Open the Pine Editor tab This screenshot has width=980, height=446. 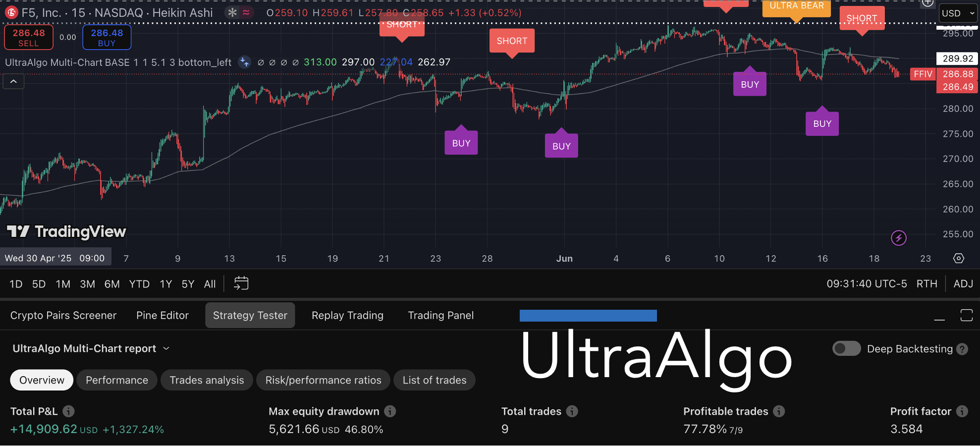[x=163, y=316]
